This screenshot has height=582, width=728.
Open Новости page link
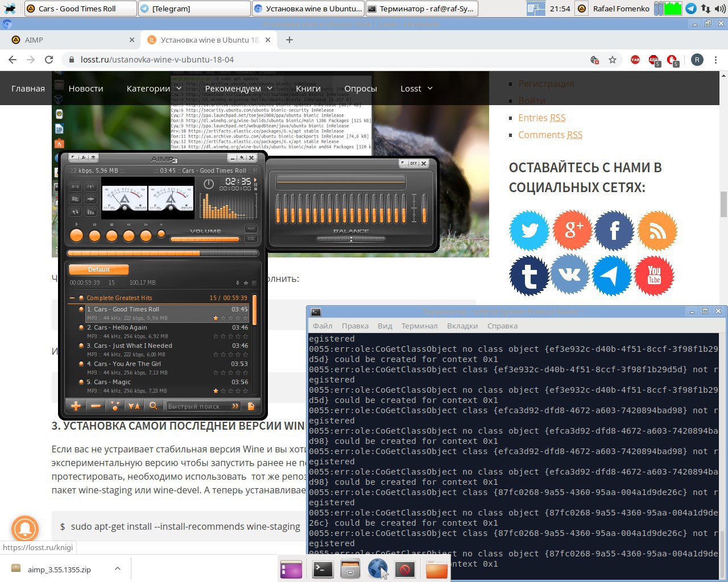[86, 88]
